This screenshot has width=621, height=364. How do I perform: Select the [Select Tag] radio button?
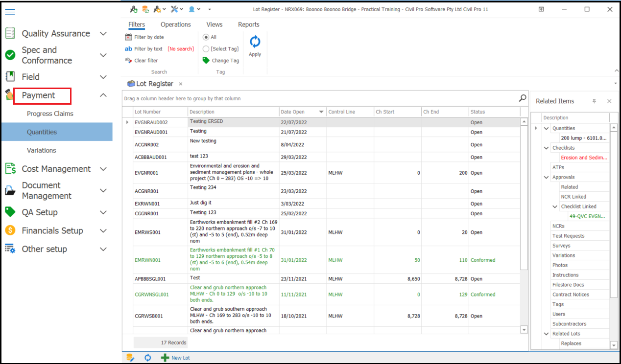[x=206, y=49]
